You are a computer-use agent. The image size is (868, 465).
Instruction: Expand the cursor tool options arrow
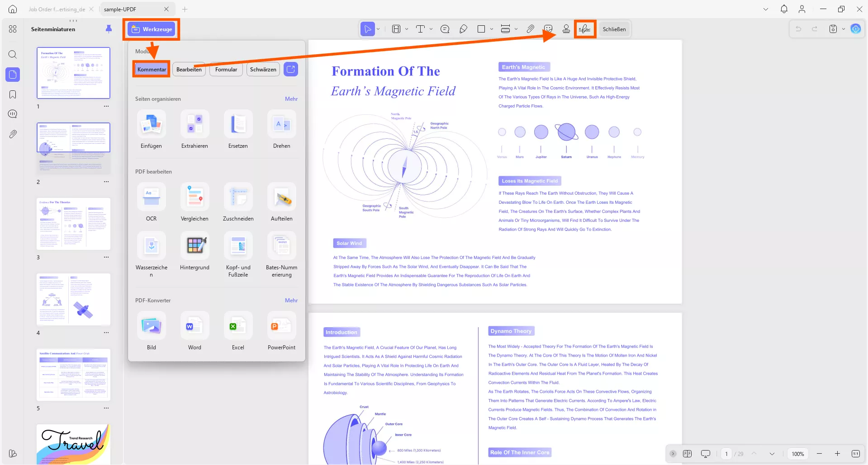coord(378,29)
